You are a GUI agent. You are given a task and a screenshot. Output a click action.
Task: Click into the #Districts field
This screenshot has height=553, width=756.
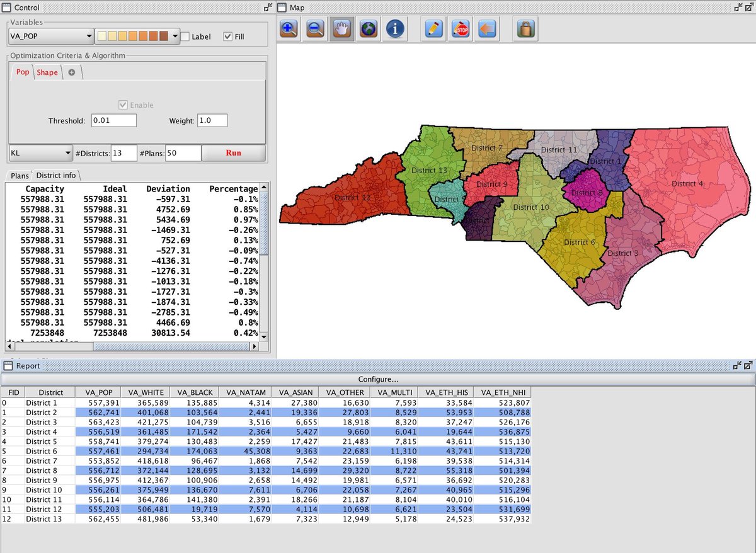point(124,152)
